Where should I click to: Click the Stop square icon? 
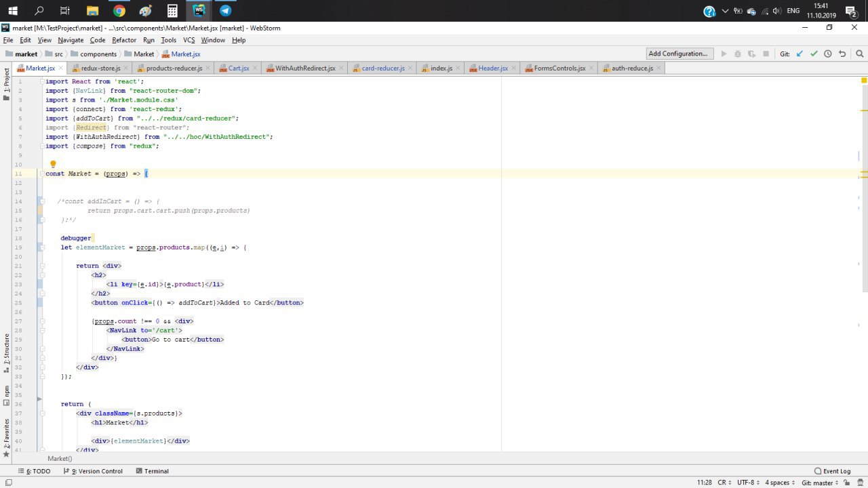click(766, 54)
